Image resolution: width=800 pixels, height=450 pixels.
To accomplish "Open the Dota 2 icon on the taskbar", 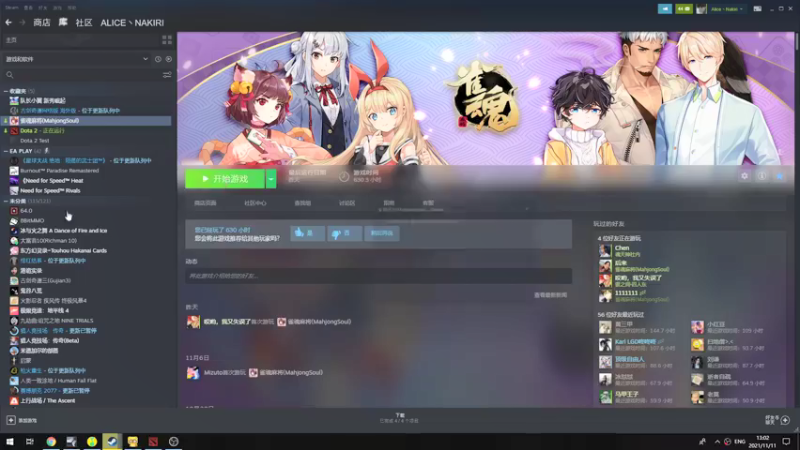I will pyautogui.click(x=153, y=441).
